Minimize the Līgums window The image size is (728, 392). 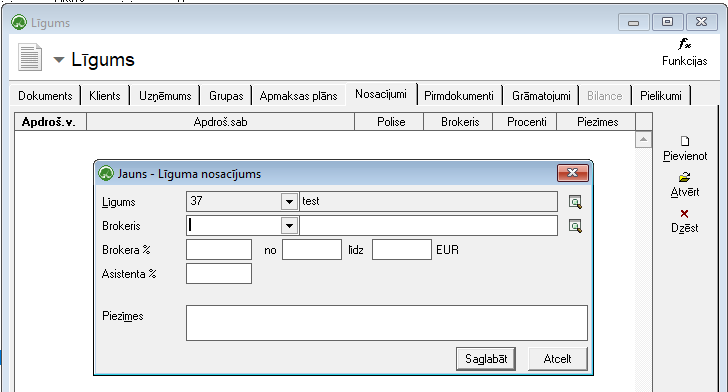tap(633, 22)
